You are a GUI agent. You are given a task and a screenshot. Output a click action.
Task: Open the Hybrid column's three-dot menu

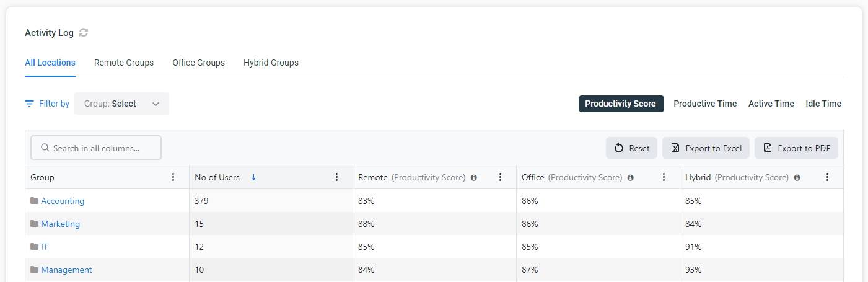coord(827,177)
